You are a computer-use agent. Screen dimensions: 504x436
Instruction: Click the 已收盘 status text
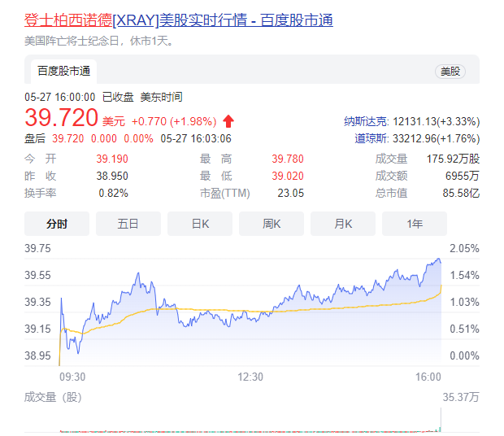tap(118, 97)
